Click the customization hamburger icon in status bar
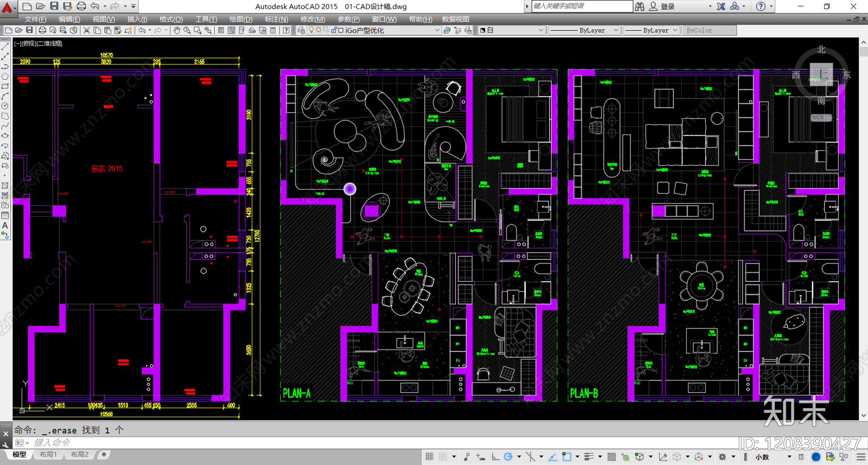This screenshot has width=868, height=465. click(861, 457)
